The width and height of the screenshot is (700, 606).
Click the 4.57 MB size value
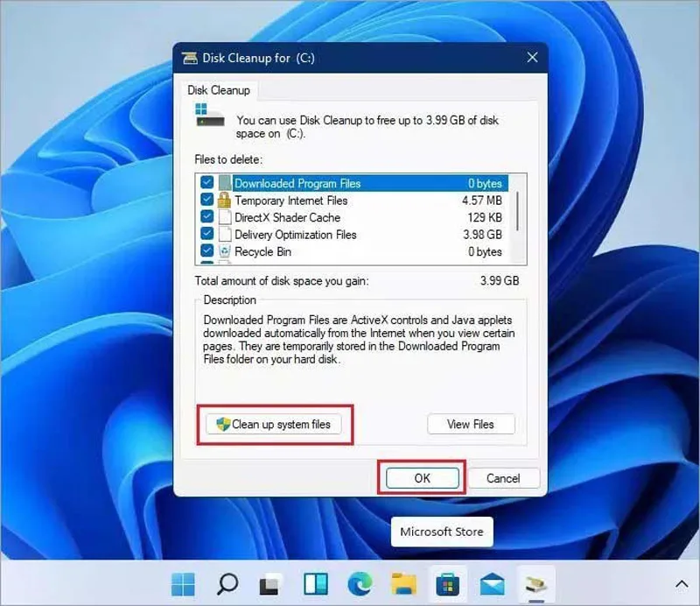pyautogui.click(x=482, y=201)
